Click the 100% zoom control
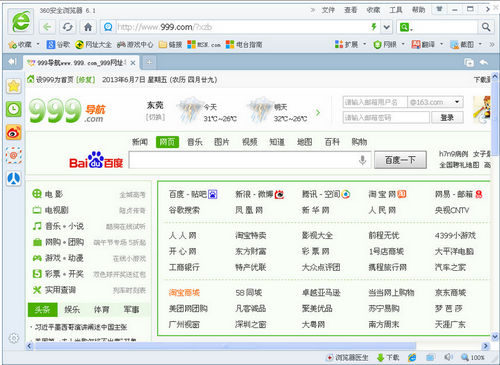 (473, 358)
